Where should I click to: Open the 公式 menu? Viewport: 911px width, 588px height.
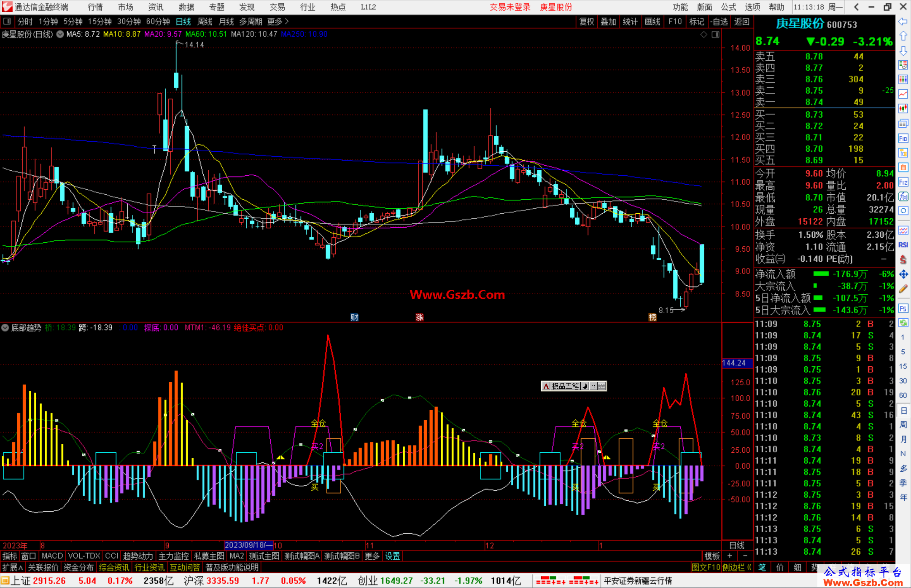coord(728,7)
